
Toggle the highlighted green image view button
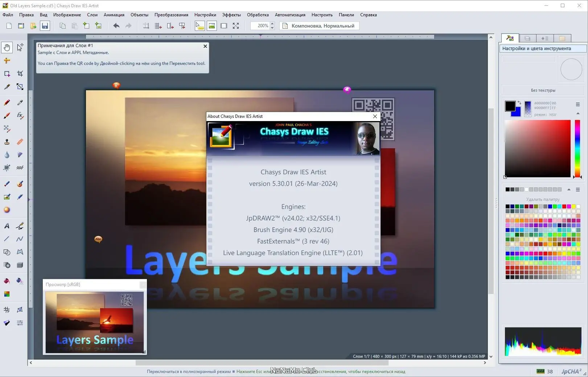(212, 26)
